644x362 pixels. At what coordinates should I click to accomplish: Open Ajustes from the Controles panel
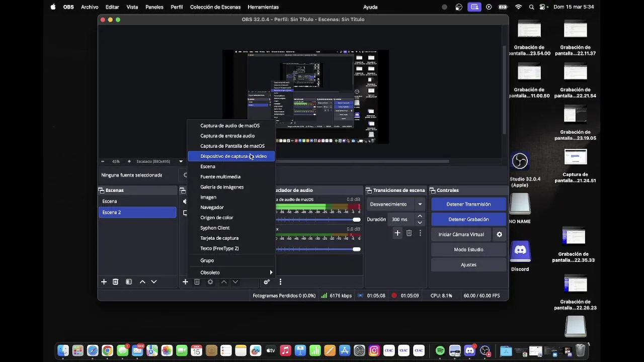[x=468, y=264]
